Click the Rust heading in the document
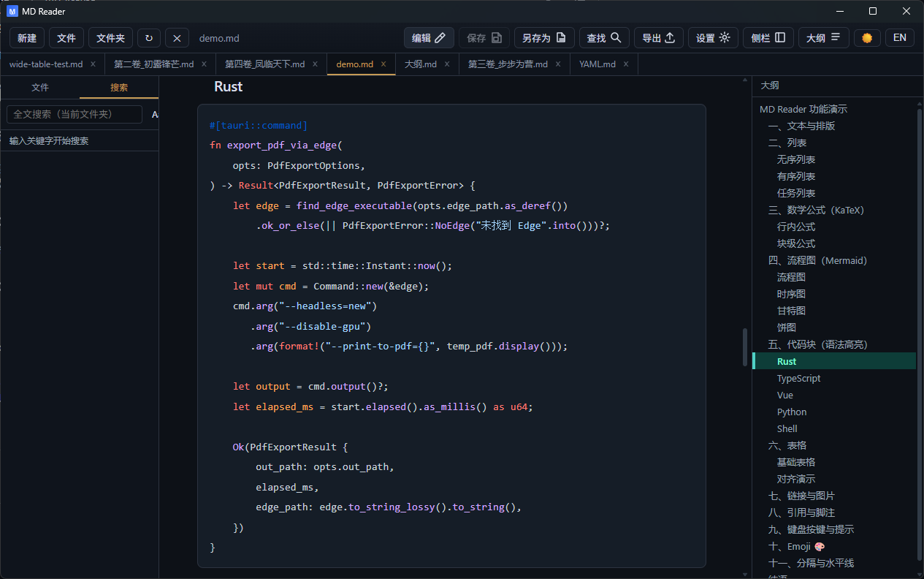This screenshot has height=579, width=924. [x=228, y=86]
